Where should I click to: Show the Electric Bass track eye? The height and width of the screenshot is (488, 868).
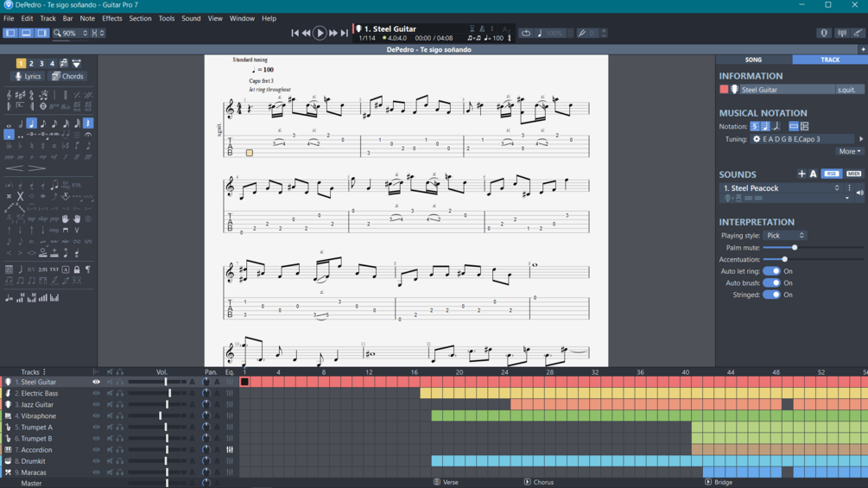point(97,393)
